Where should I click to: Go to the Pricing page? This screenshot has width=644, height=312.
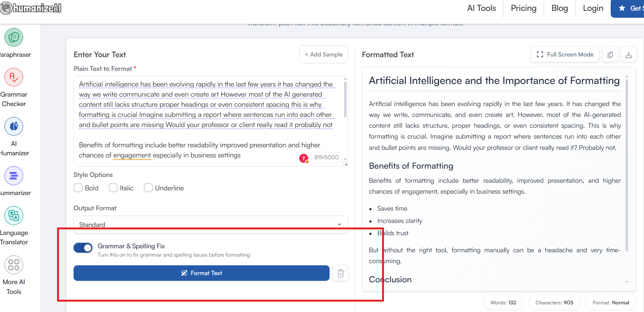click(x=523, y=8)
